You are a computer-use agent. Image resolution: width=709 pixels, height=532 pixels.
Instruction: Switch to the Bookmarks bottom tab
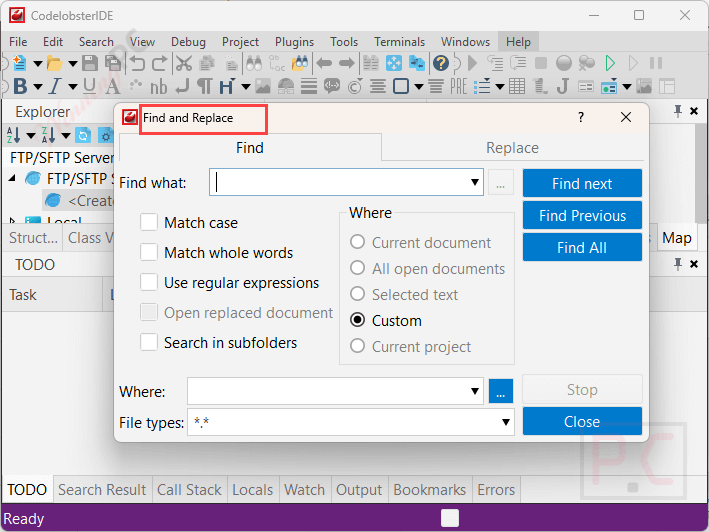coord(430,490)
